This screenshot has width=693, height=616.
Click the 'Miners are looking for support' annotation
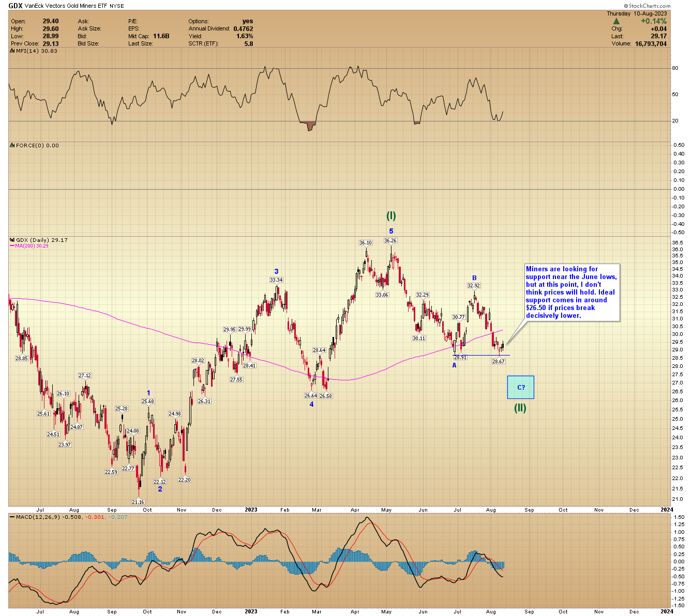click(x=571, y=292)
